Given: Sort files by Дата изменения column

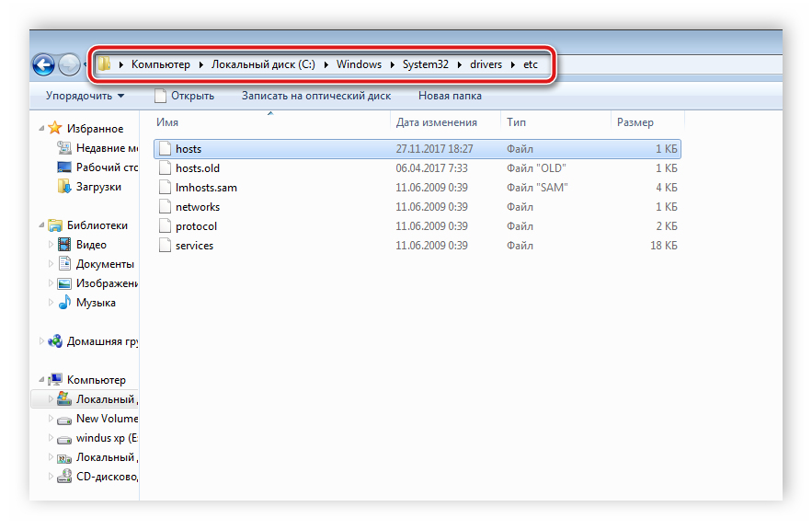Looking at the screenshot, I should (436, 122).
